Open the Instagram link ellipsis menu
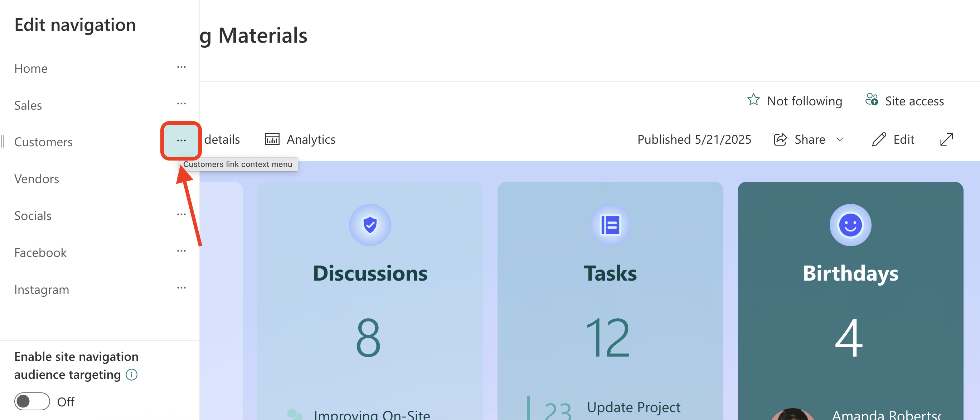This screenshot has height=420, width=980. (181, 288)
